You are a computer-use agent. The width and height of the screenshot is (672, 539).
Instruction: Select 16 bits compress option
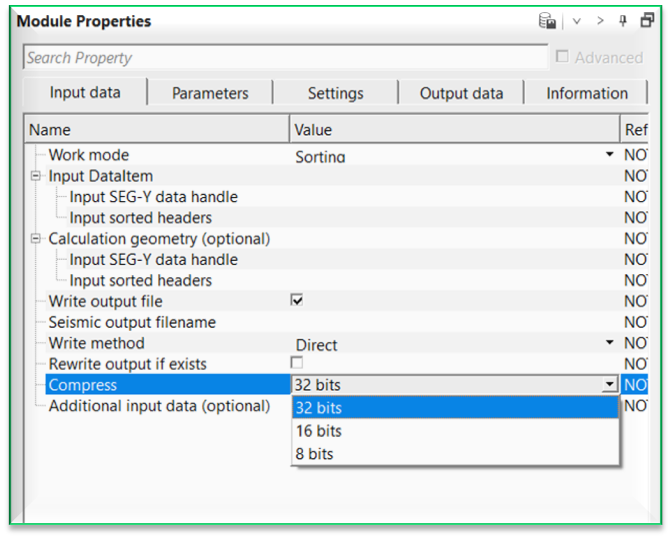click(319, 431)
